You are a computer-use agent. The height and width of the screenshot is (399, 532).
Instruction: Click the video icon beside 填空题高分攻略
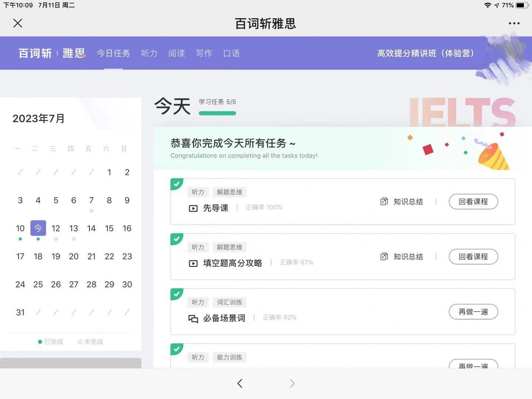[x=193, y=263]
